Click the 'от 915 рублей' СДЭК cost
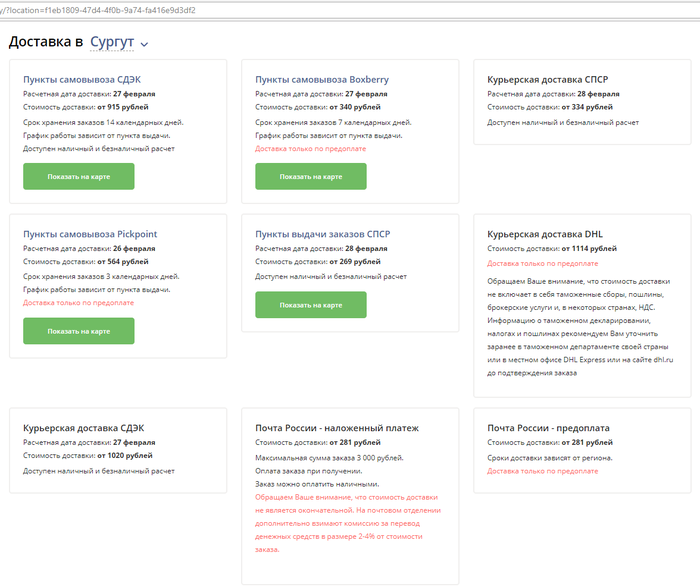The image size is (700, 587). coord(123,107)
